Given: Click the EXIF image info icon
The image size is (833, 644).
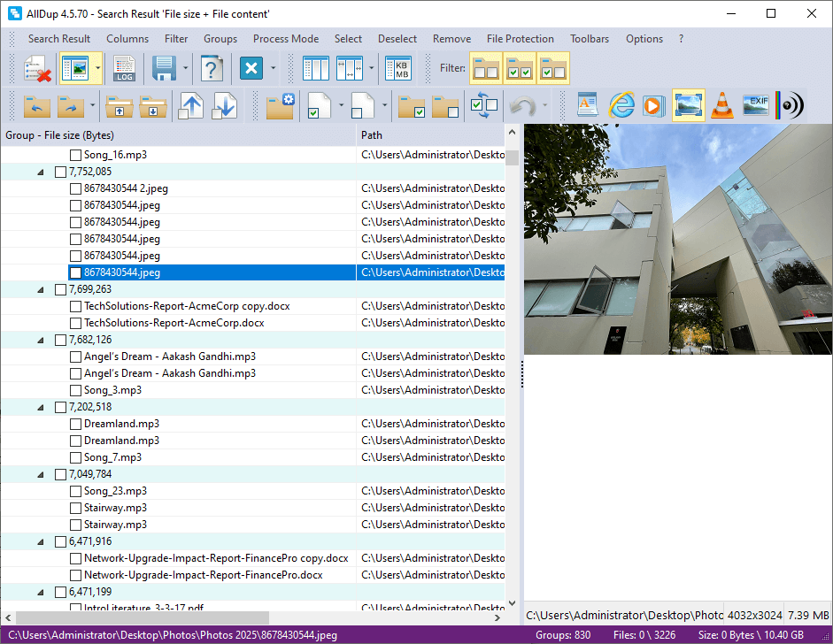Looking at the screenshot, I should (x=755, y=105).
